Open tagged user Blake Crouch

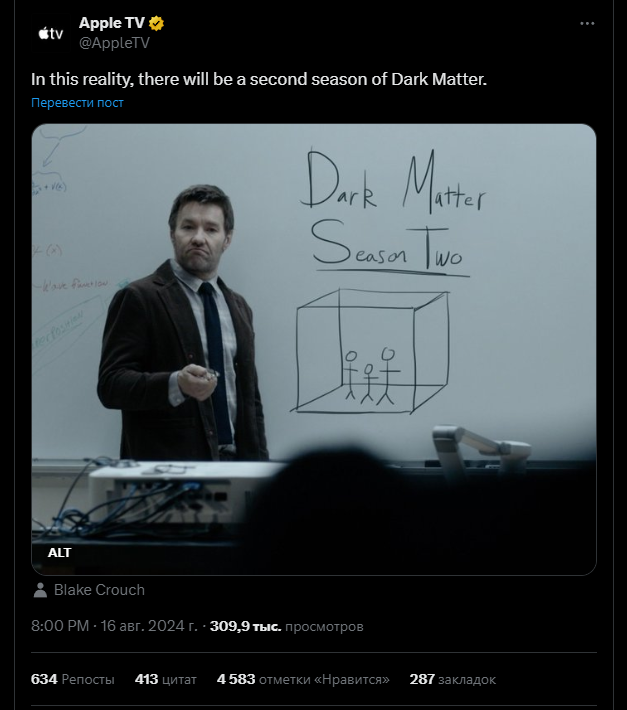[99, 590]
